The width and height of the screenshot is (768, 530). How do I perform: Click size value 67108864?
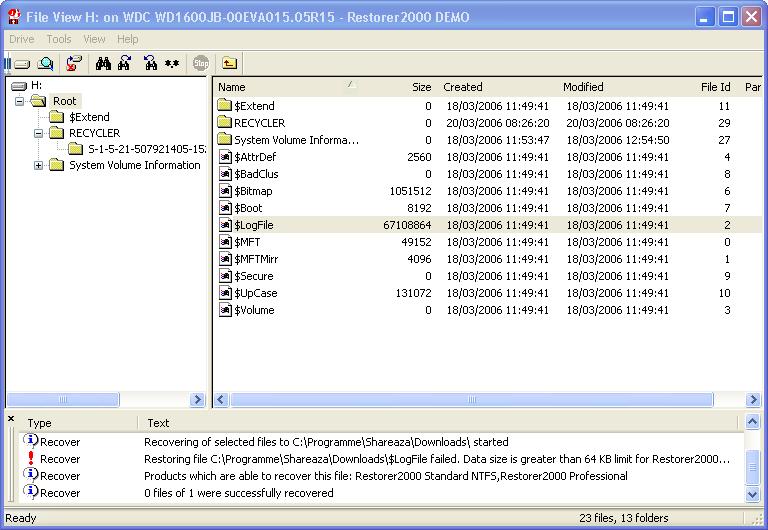tap(407, 225)
